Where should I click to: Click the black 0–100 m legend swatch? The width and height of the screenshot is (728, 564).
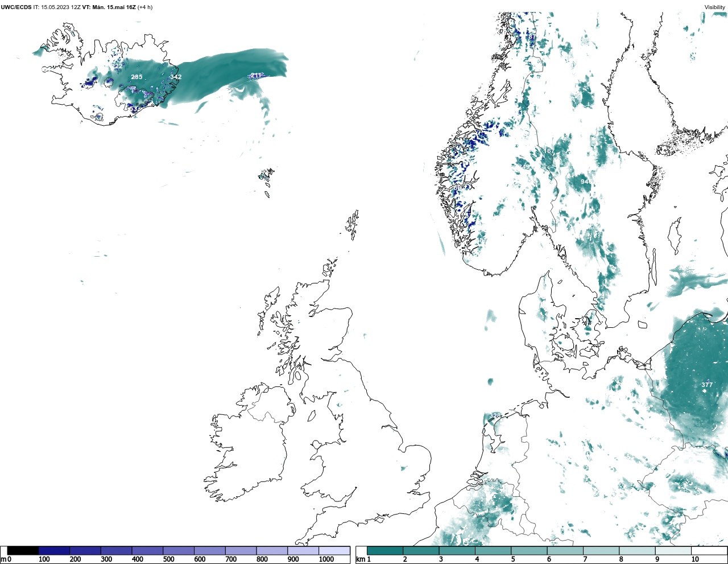[x=23, y=550]
